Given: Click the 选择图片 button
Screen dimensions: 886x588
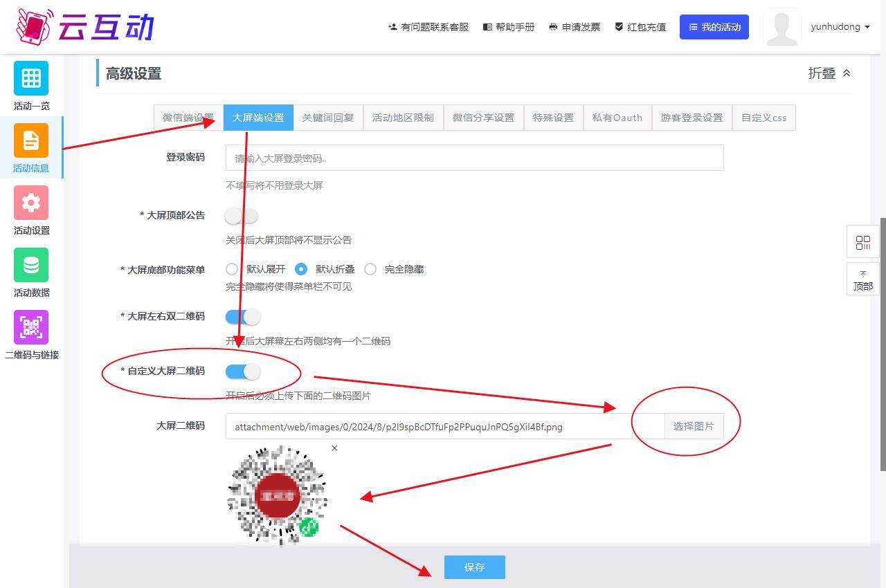Looking at the screenshot, I should tap(694, 426).
